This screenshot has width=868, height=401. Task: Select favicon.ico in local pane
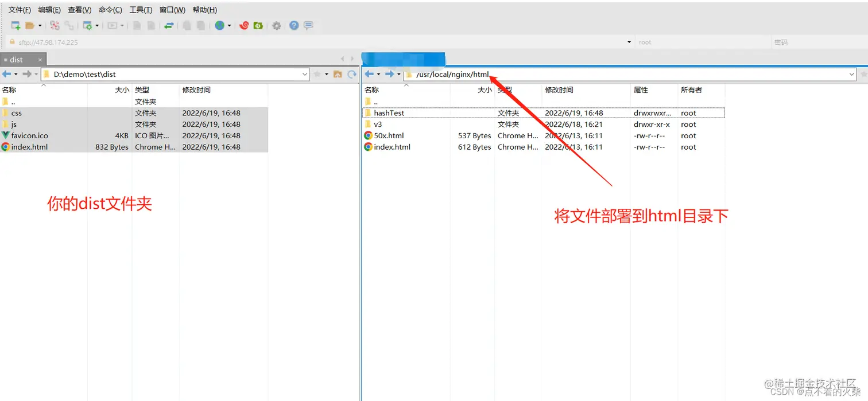coord(134,136)
